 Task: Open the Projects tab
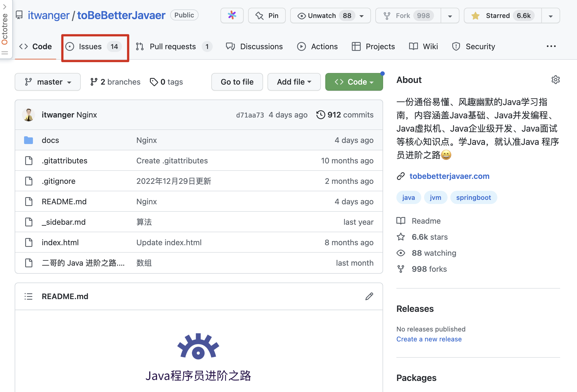pos(373,46)
